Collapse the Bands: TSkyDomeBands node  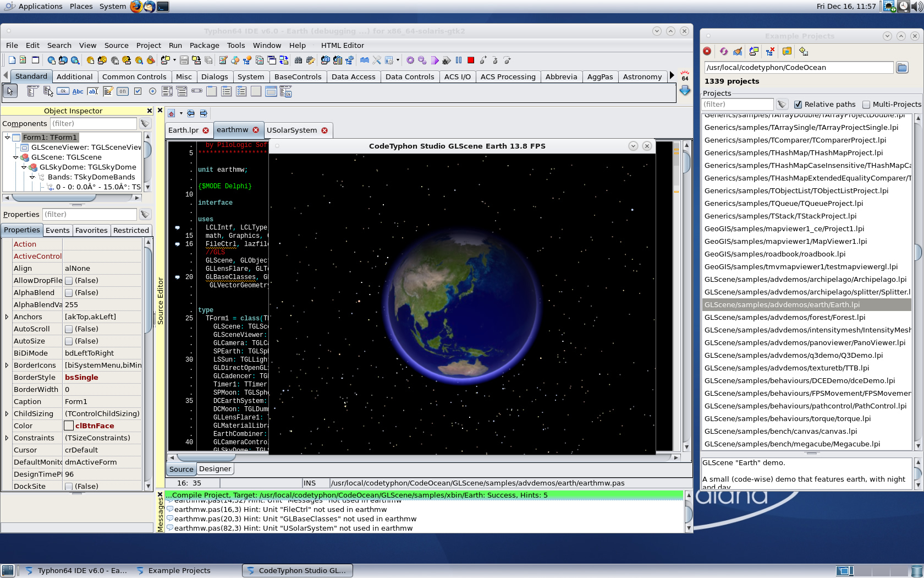(32, 177)
